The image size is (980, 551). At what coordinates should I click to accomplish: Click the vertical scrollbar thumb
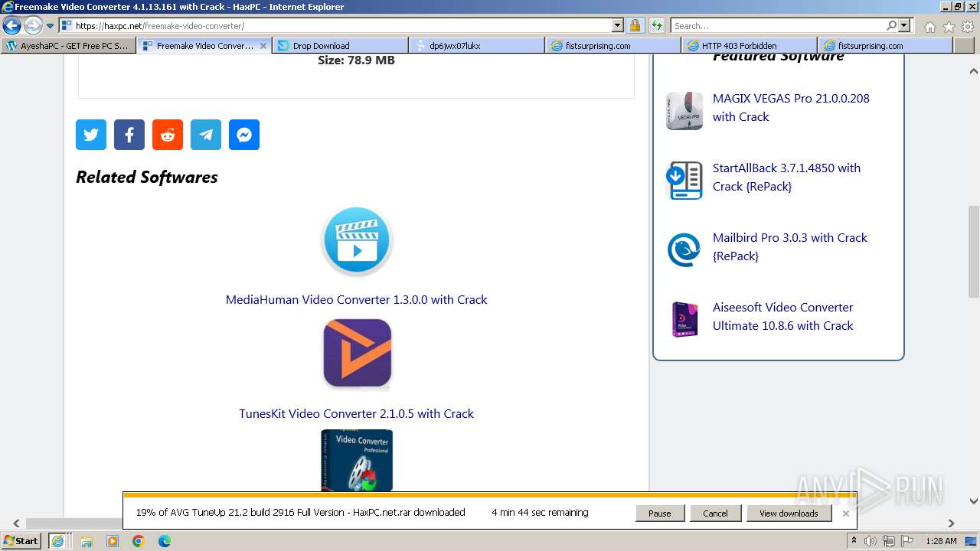click(x=974, y=252)
